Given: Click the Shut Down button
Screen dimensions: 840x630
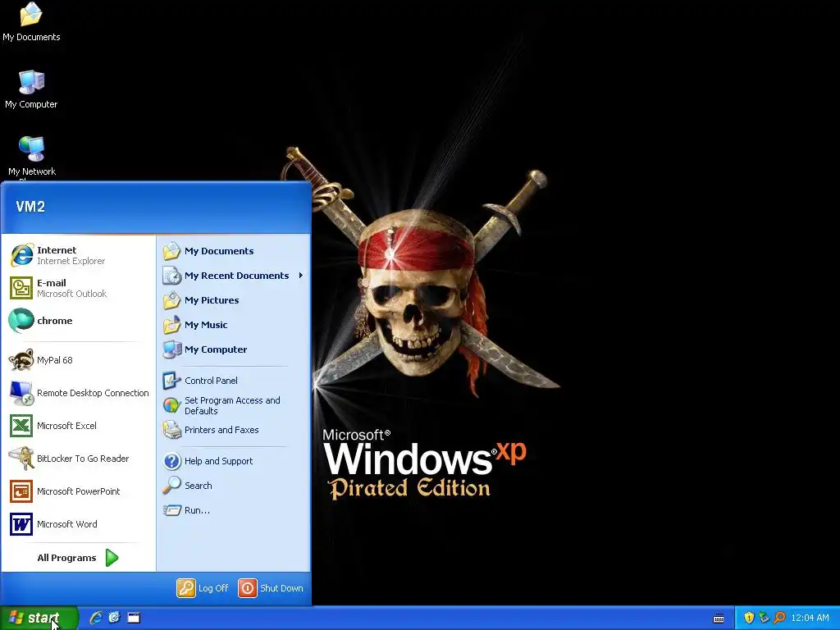Looking at the screenshot, I should 271,588.
